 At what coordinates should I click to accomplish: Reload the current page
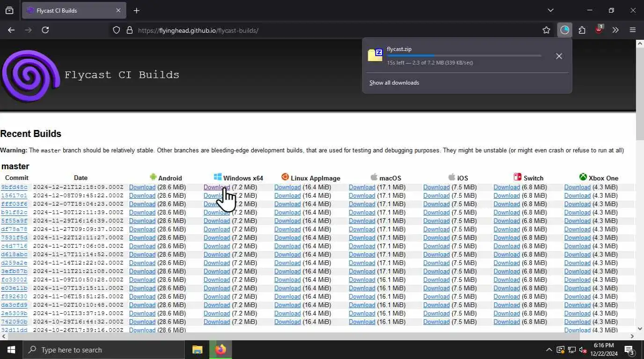coord(45,30)
